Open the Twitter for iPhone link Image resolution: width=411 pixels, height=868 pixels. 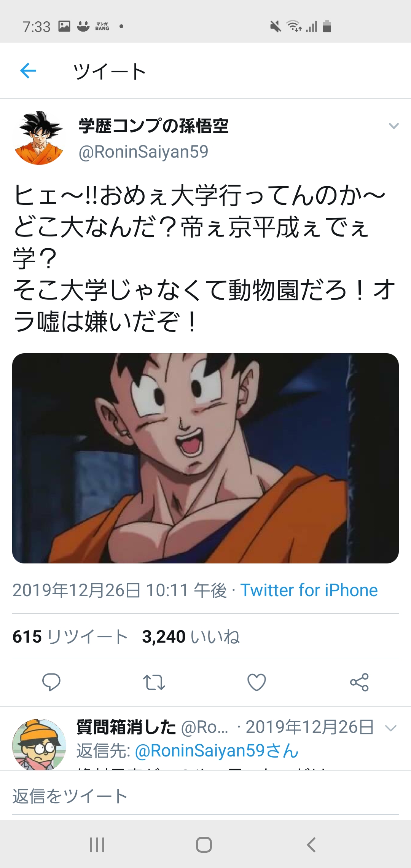point(309,590)
